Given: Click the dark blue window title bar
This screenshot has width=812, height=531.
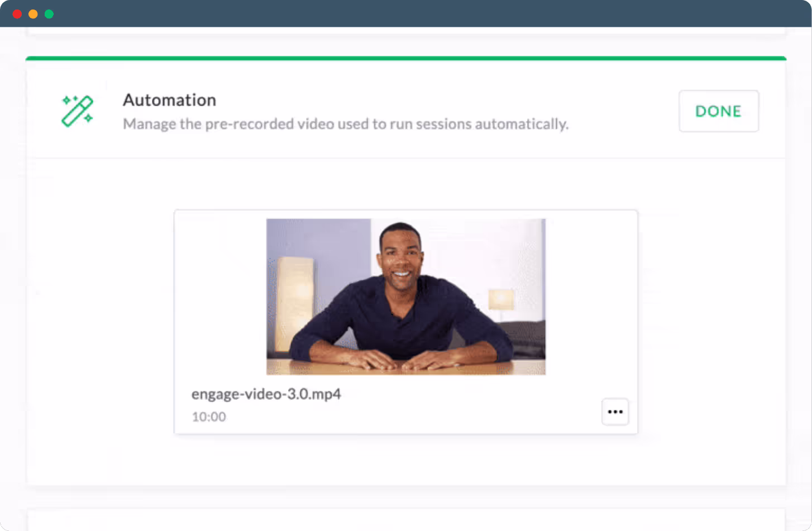Looking at the screenshot, I should [406, 13].
